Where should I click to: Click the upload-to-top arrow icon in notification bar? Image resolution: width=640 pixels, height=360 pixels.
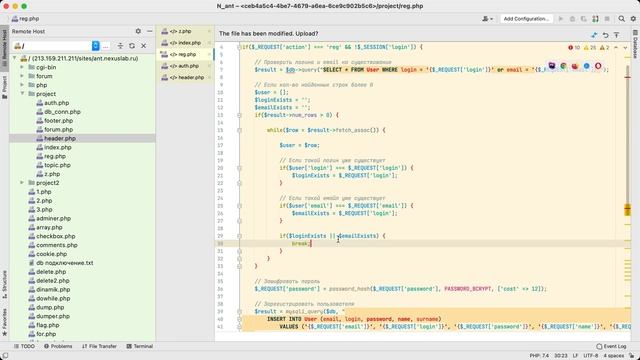617,35
